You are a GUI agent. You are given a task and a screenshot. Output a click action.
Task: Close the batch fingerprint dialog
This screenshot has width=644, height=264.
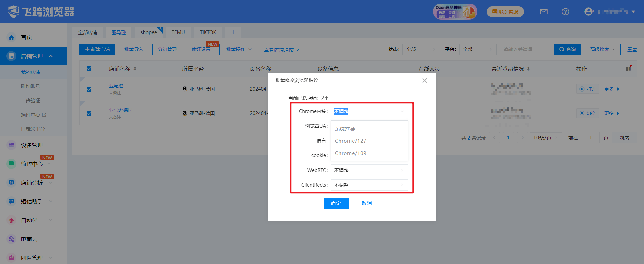425,80
